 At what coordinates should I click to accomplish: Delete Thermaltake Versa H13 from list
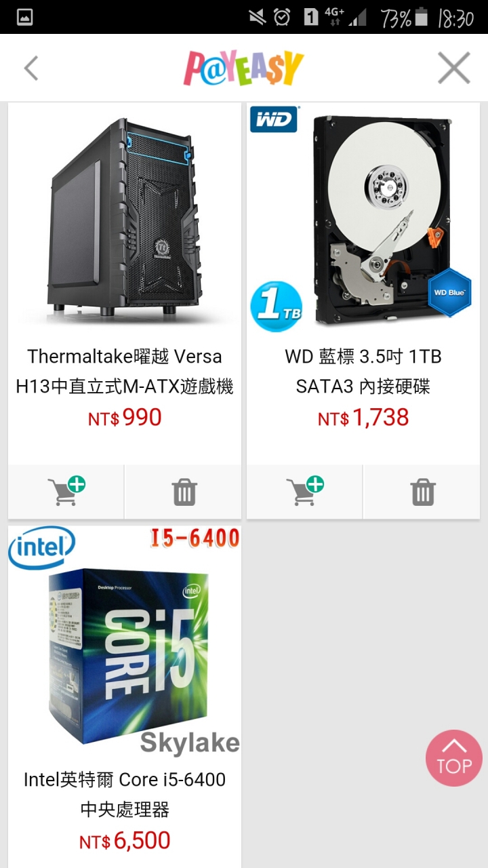click(x=184, y=492)
